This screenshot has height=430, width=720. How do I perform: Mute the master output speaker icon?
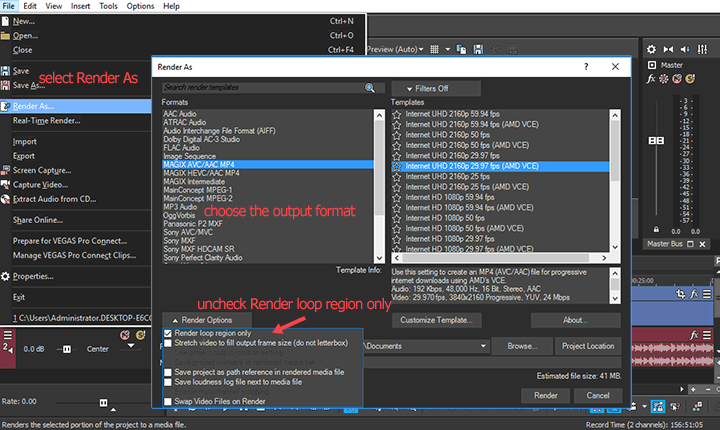(685, 49)
